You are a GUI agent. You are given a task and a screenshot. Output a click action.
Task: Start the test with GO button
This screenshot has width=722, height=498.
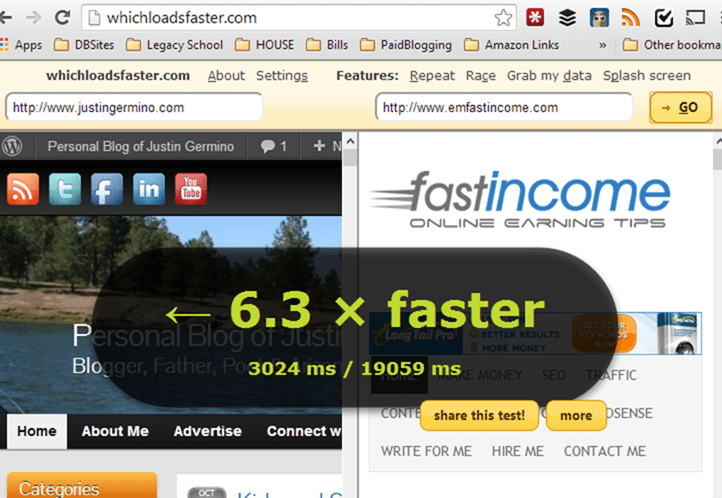click(681, 108)
